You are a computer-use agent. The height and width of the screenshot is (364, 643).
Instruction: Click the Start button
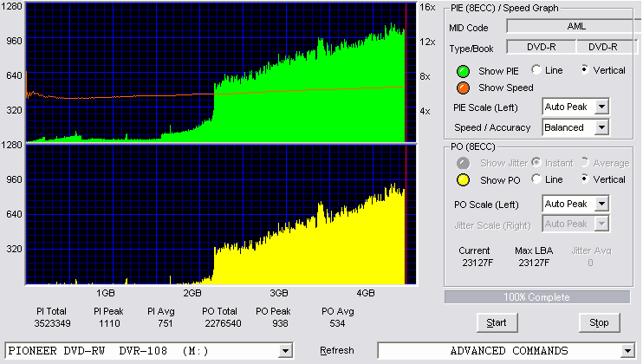click(x=497, y=323)
